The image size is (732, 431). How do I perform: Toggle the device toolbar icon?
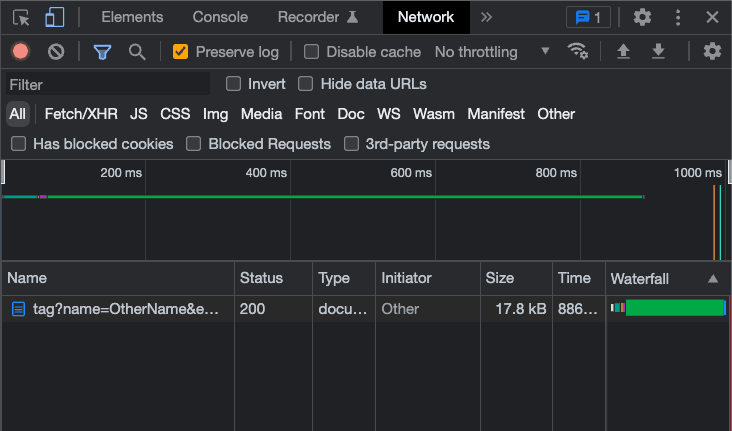(54, 17)
